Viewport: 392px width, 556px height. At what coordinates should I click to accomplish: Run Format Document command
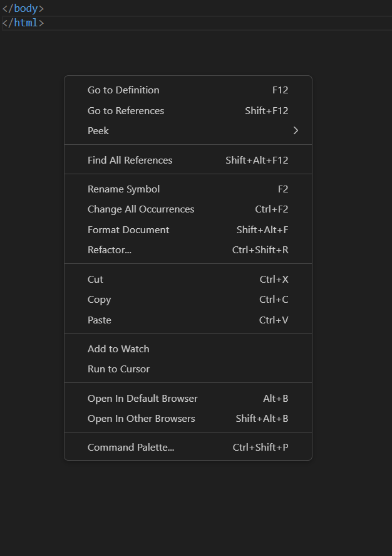tap(188, 230)
